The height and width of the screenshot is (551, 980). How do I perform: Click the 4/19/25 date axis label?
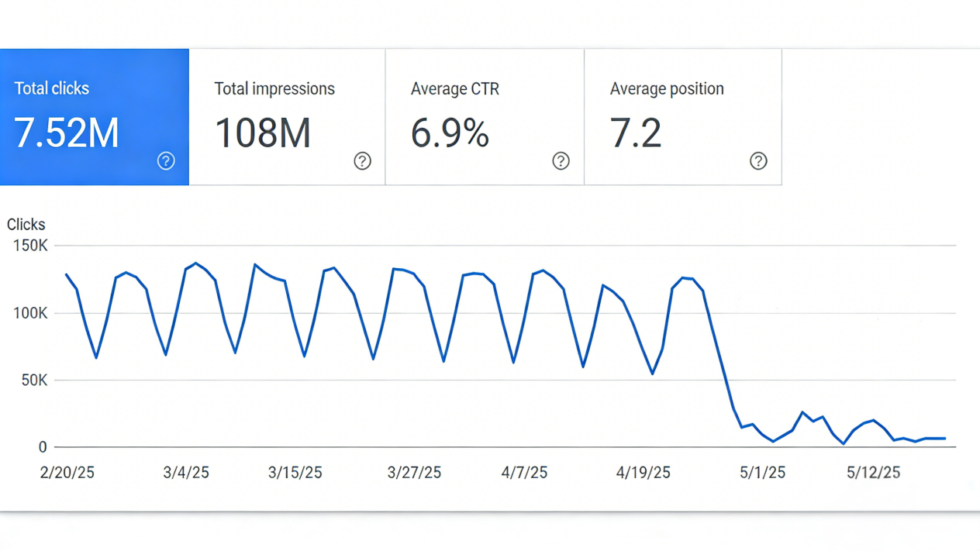point(643,473)
